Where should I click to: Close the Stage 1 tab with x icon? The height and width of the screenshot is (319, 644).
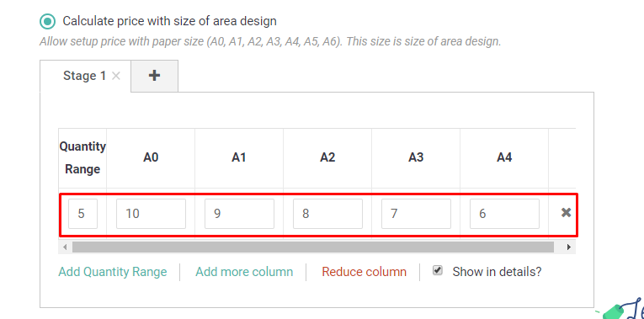coord(116,76)
